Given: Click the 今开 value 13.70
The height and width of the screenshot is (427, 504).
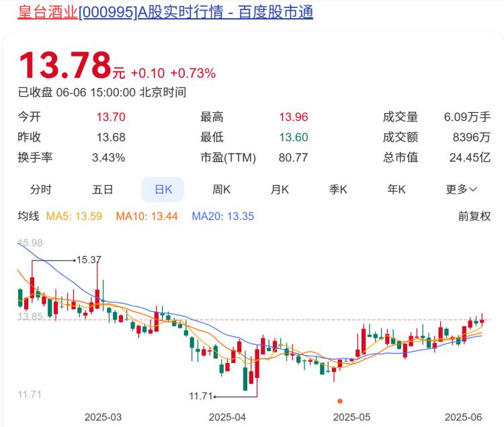Looking at the screenshot, I should pyautogui.click(x=111, y=117).
